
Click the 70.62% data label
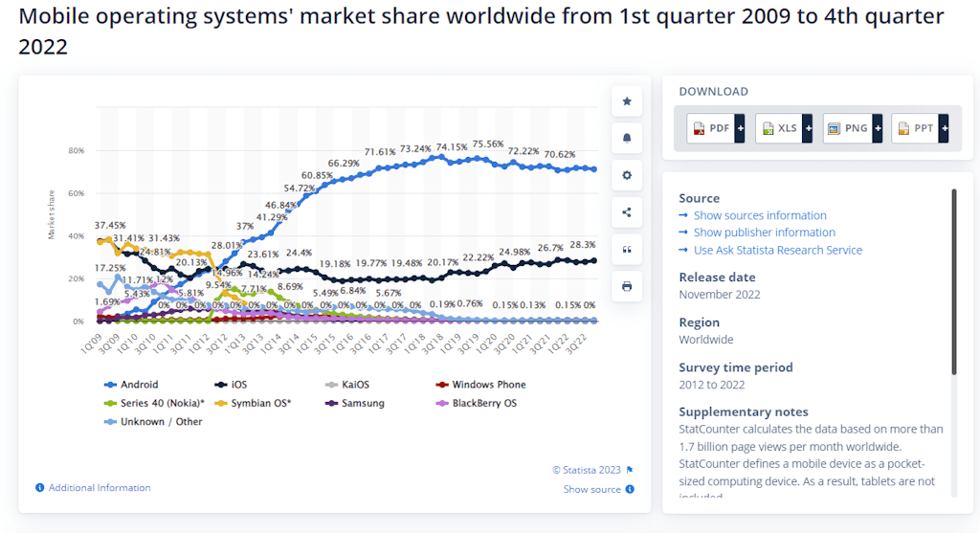(559, 154)
